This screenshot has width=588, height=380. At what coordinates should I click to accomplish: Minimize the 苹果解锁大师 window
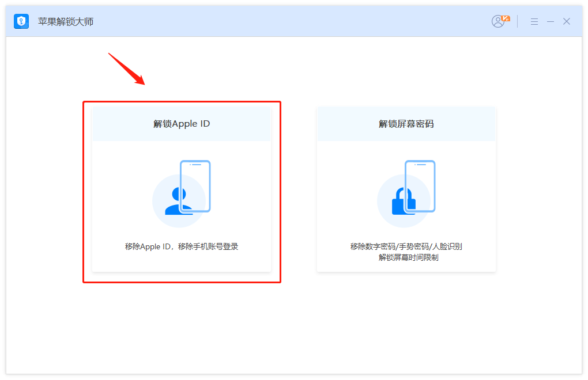pyautogui.click(x=551, y=22)
